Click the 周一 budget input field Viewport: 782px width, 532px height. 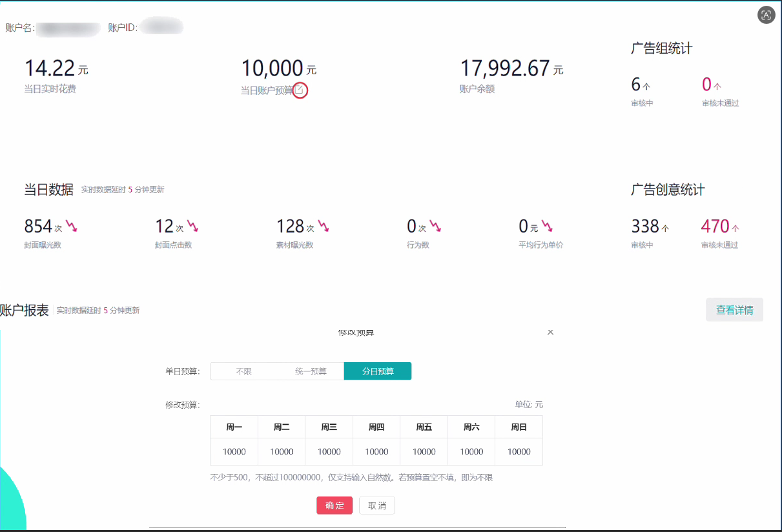pyautogui.click(x=233, y=452)
